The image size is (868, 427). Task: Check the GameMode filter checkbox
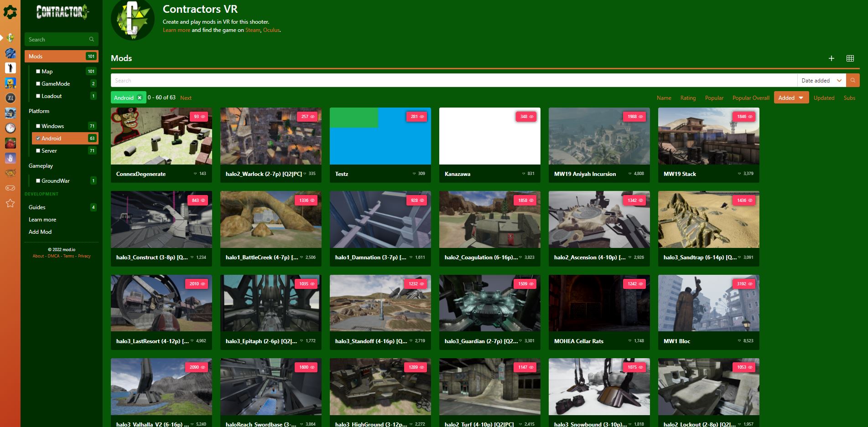[38, 84]
